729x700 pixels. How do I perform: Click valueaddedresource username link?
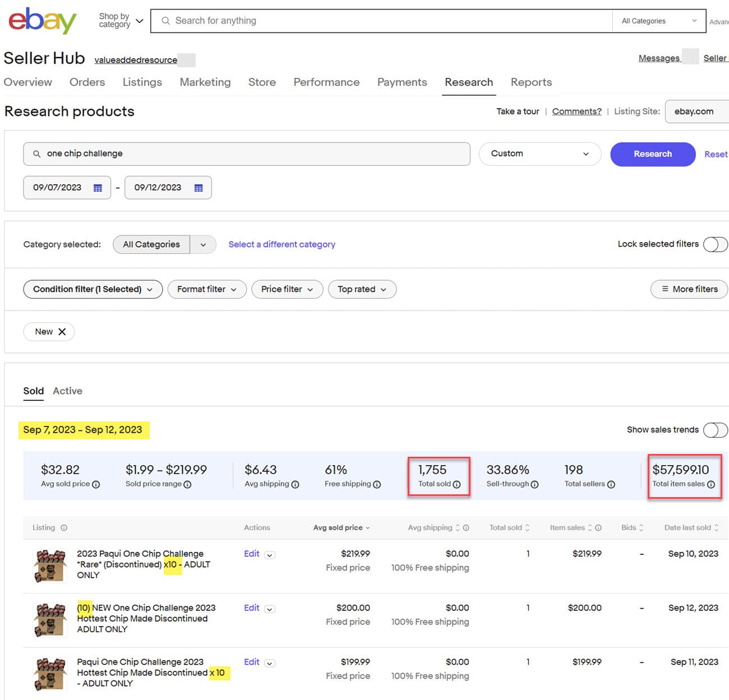[136, 60]
